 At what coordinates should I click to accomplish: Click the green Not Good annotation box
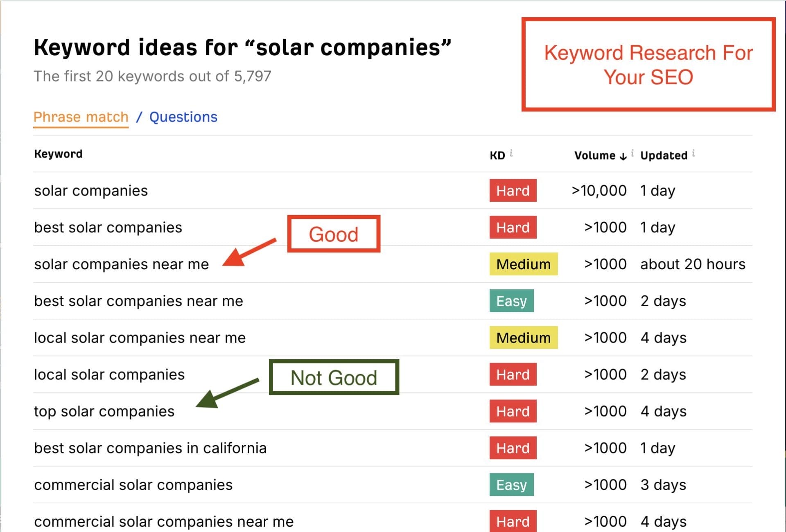[x=334, y=377]
